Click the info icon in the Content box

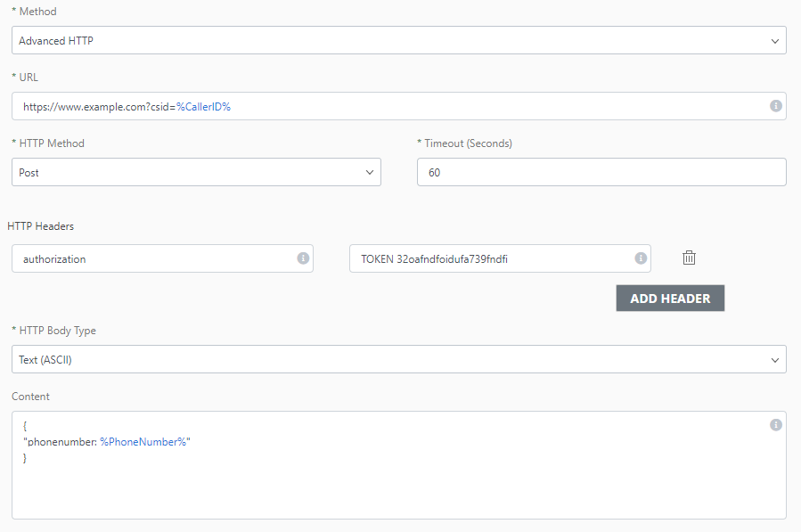pyautogui.click(x=775, y=424)
